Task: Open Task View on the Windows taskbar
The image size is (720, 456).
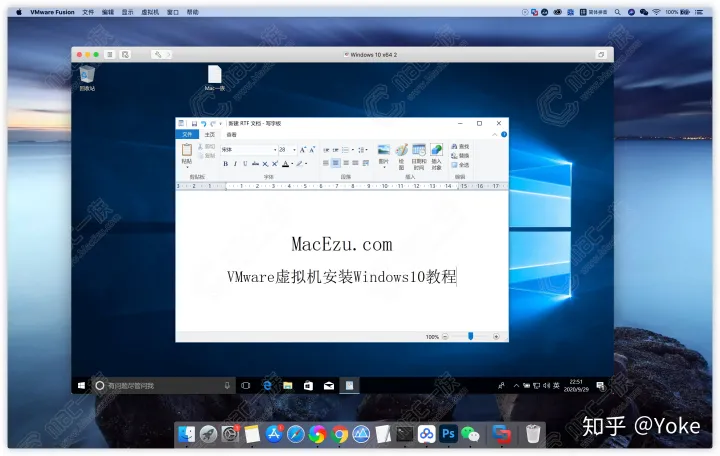Action: 246,386
